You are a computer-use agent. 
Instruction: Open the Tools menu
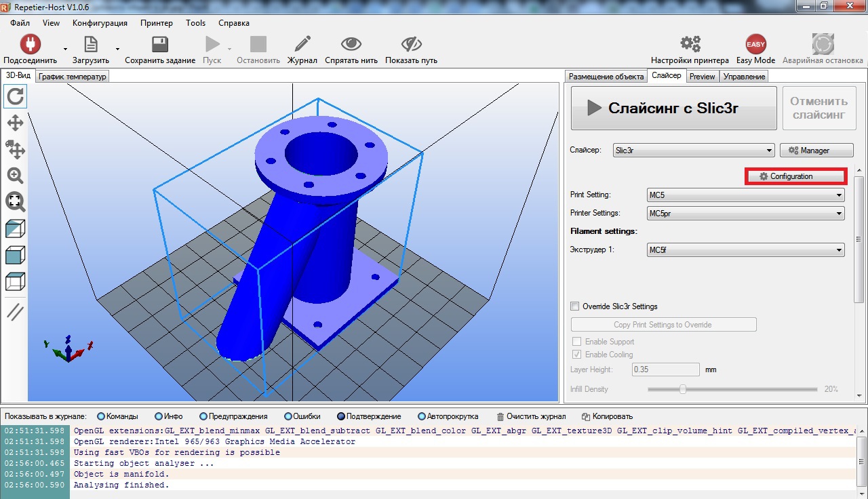(195, 23)
